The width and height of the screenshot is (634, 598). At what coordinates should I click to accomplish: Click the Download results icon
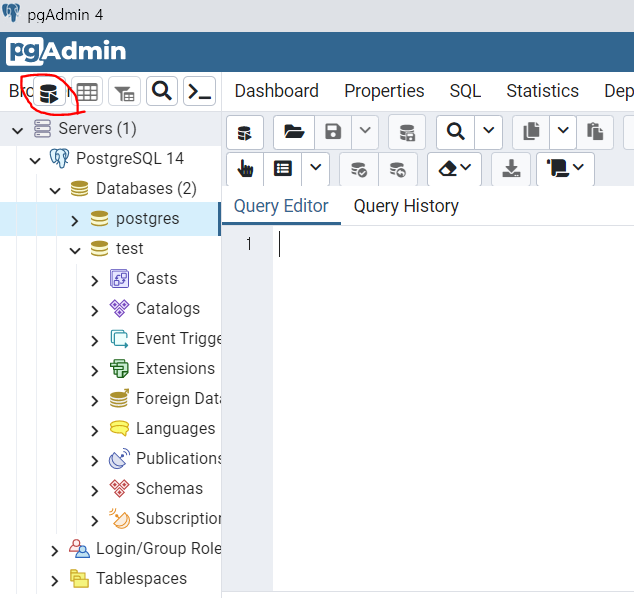coord(511,169)
